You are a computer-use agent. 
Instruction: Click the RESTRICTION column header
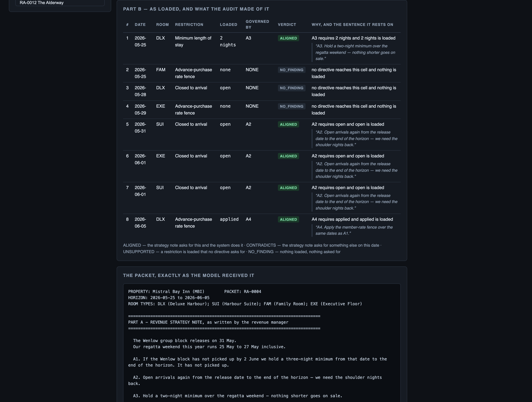(x=189, y=25)
